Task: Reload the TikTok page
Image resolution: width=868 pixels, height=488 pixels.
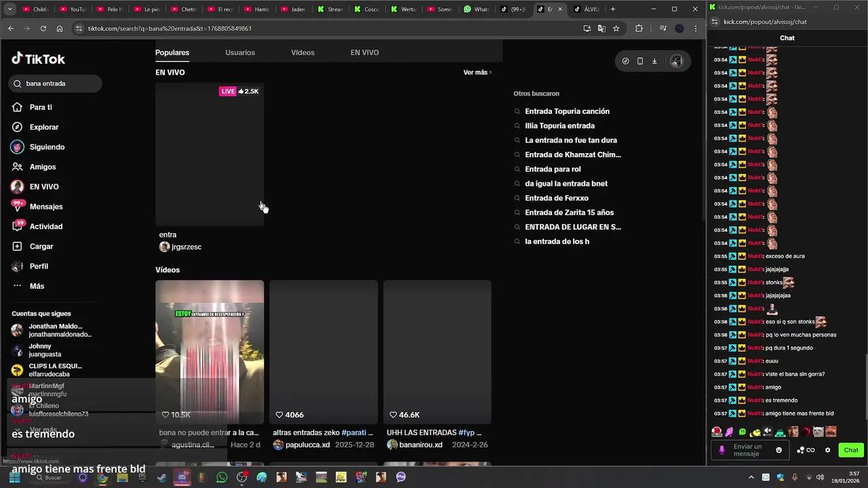Action: pyautogui.click(x=43, y=28)
